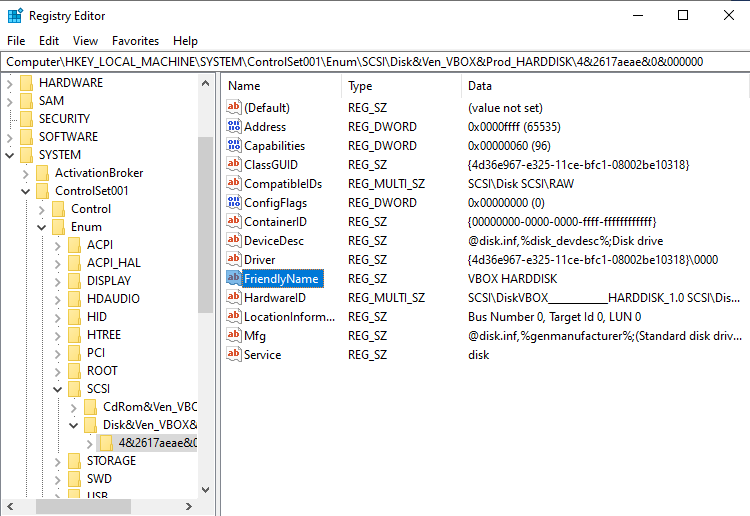The width and height of the screenshot is (750, 516).
Task: Click the string icon beside FriendlyName
Action: click(233, 278)
